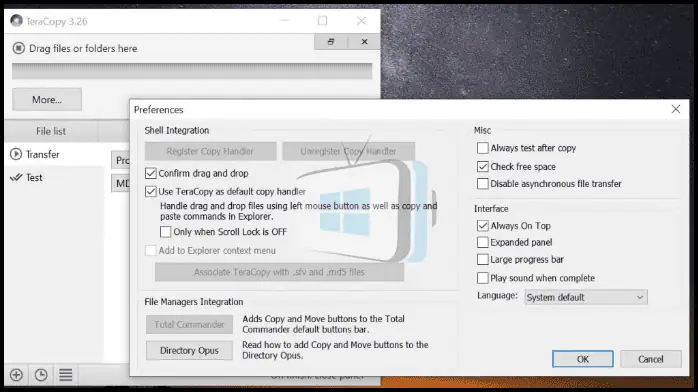Viewport: 698px width, 392px height.
Task: Close the Preferences dialog
Action: tap(676, 109)
